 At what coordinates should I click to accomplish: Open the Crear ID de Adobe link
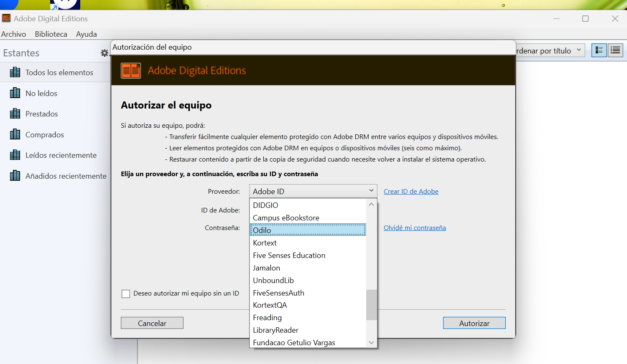411,191
